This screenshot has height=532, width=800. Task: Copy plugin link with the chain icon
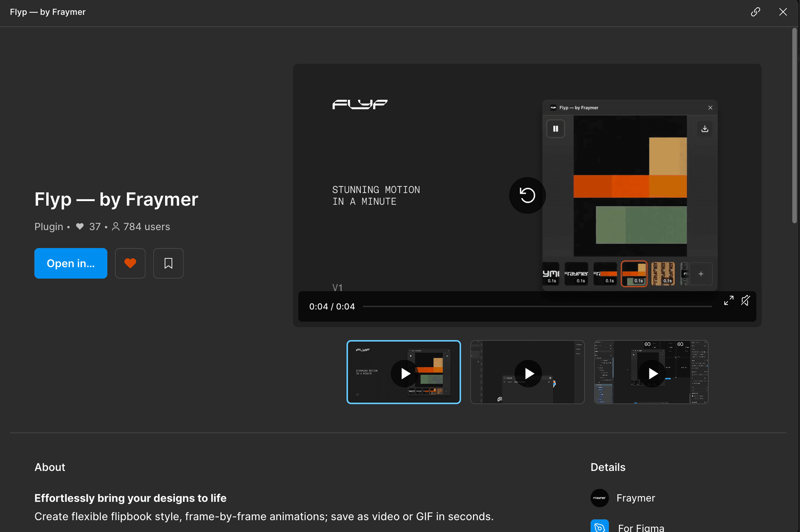point(755,12)
